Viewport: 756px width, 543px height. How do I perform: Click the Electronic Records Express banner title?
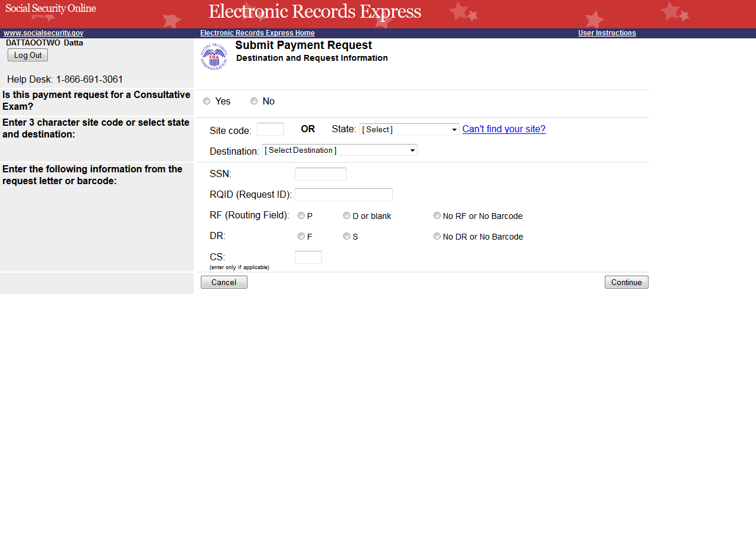pyautogui.click(x=315, y=12)
